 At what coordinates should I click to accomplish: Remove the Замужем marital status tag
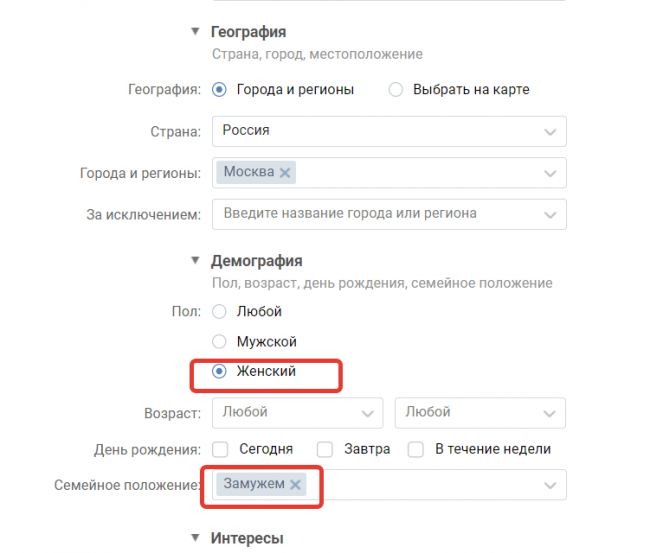coord(295,485)
